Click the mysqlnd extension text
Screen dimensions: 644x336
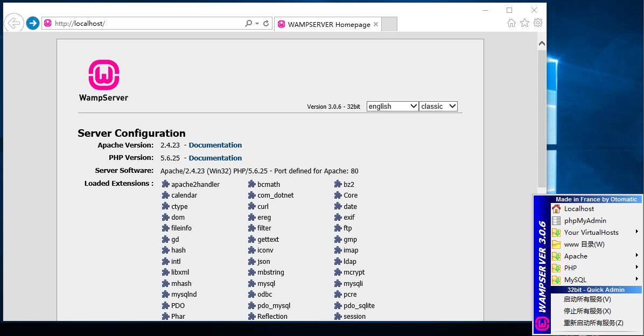coord(184,295)
